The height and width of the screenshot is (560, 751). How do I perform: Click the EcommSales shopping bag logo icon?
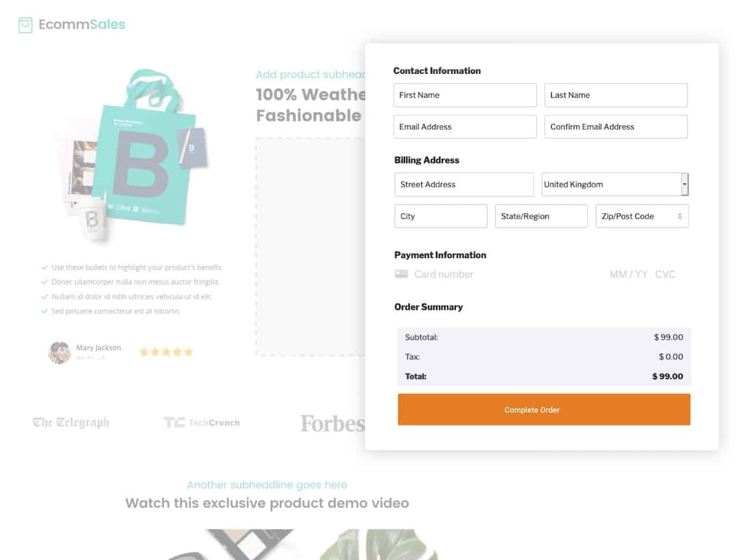tap(25, 25)
